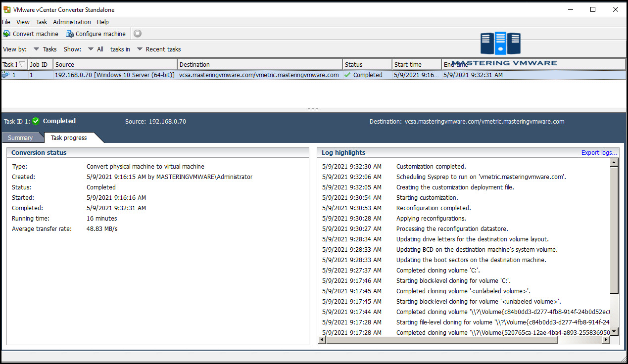Click the Destination column header
This screenshot has width=628, height=364.
[260, 64]
